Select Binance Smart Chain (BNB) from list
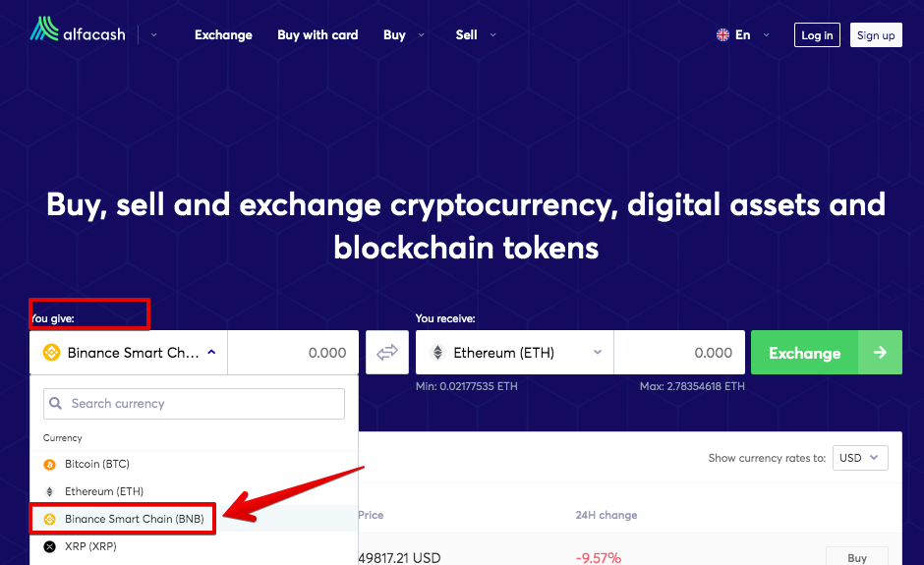924x565 pixels. tap(123, 519)
